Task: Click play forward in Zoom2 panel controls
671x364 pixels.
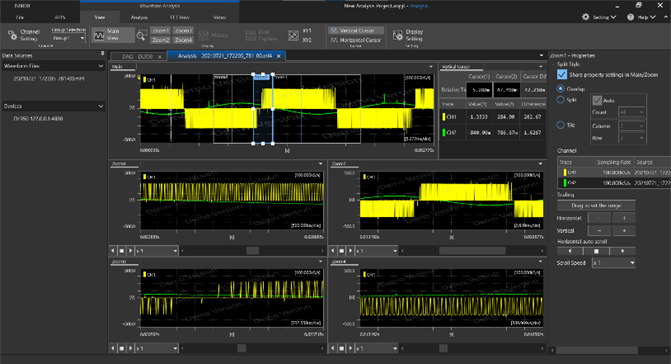Action: pyautogui.click(x=350, y=251)
